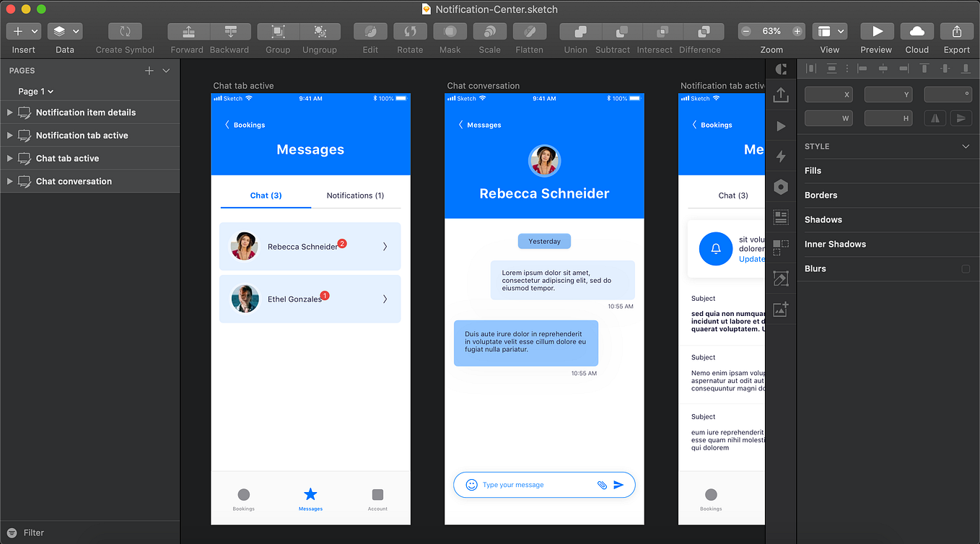980x544 pixels.
Task: Click the rotation angle field
Action: pyautogui.click(x=948, y=95)
